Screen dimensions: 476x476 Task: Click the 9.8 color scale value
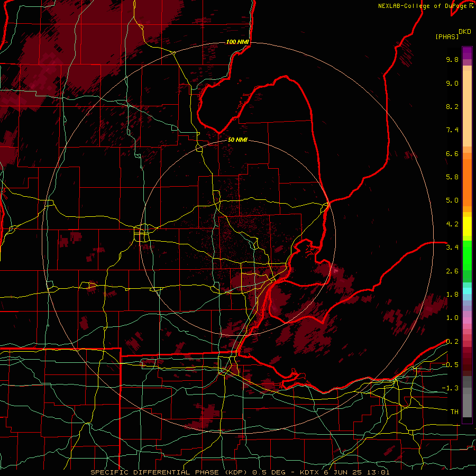[452, 60]
